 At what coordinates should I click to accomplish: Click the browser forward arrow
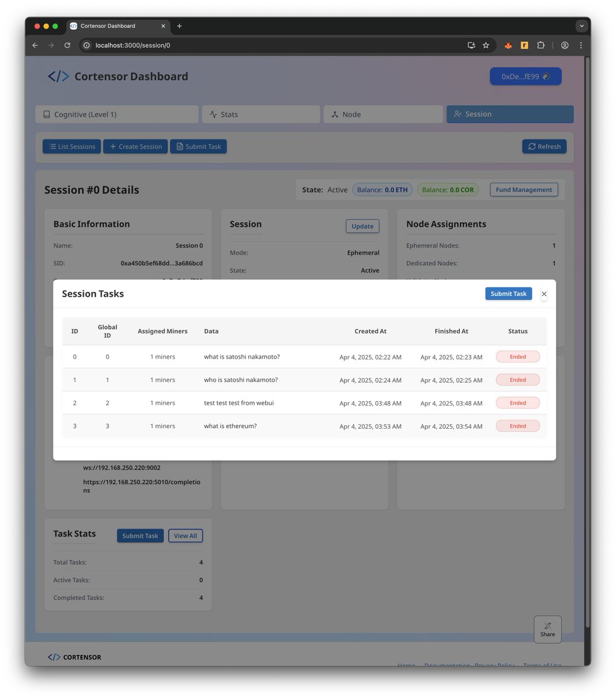(51, 45)
